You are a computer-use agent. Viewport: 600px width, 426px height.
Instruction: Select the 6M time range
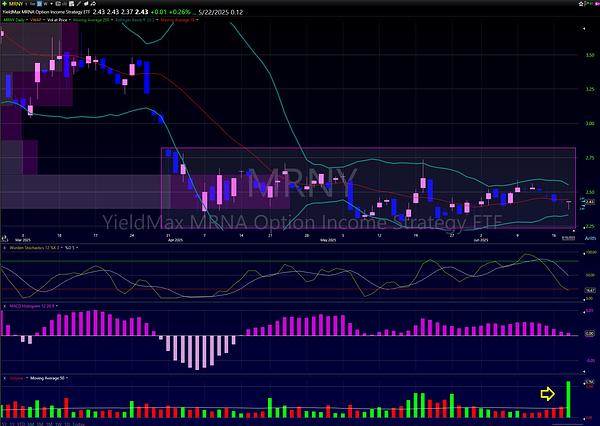[x=31, y=424]
